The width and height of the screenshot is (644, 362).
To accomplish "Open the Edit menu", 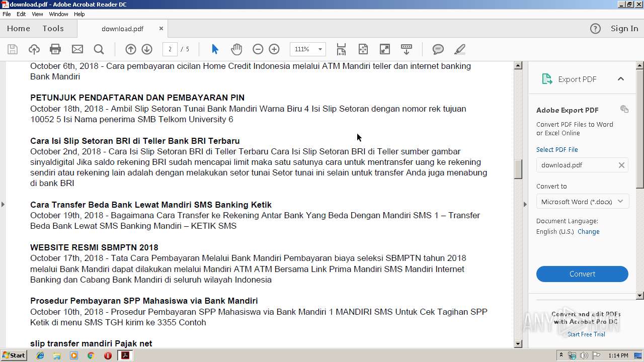I will pyautogui.click(x=21, y=14).
